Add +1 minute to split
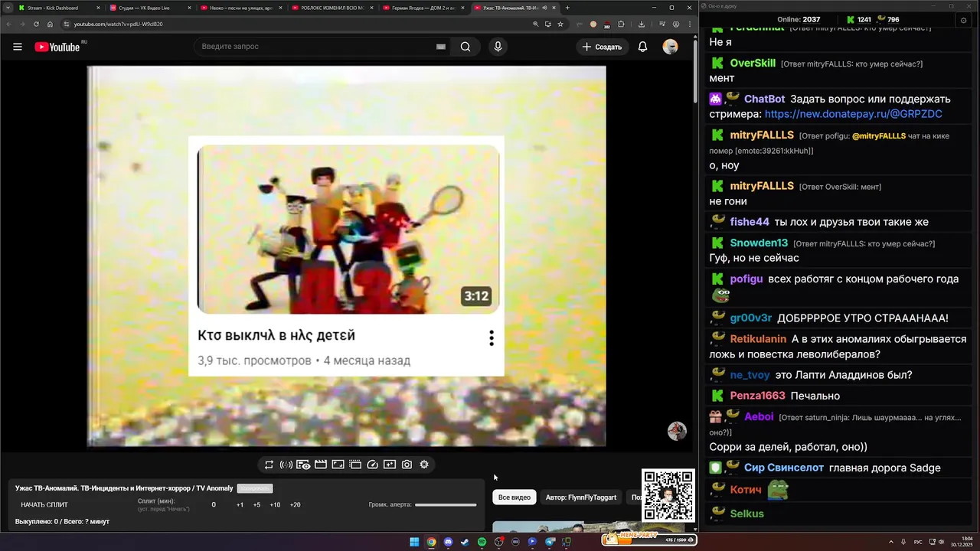The image size is (980, 551). coord(240,505)
